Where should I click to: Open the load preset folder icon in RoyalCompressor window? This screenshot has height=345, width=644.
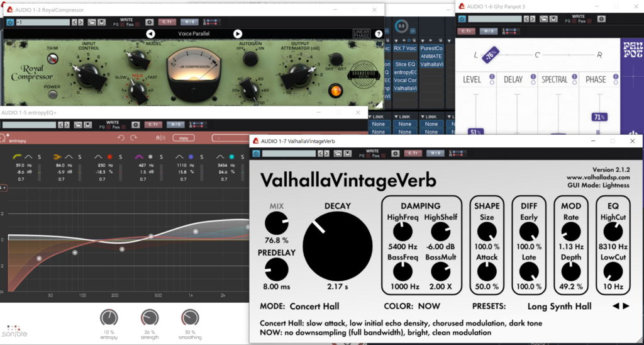[x=92, y=22]
